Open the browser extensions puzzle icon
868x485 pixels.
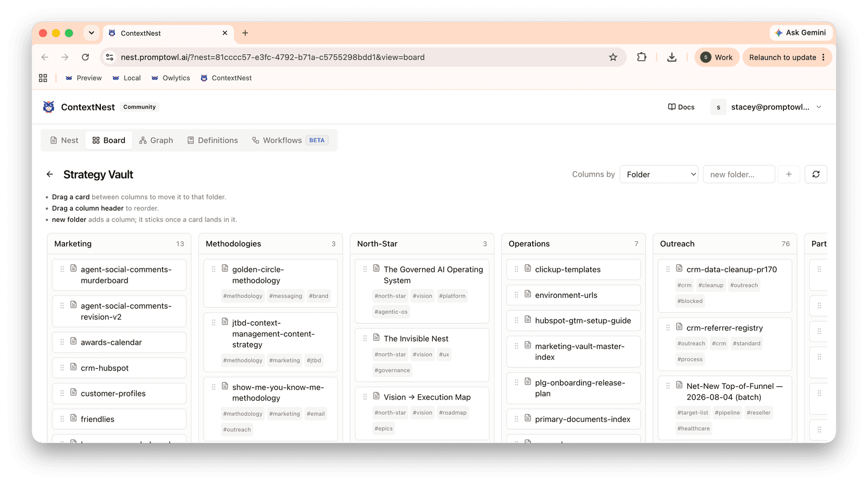[x=642, y=57]
